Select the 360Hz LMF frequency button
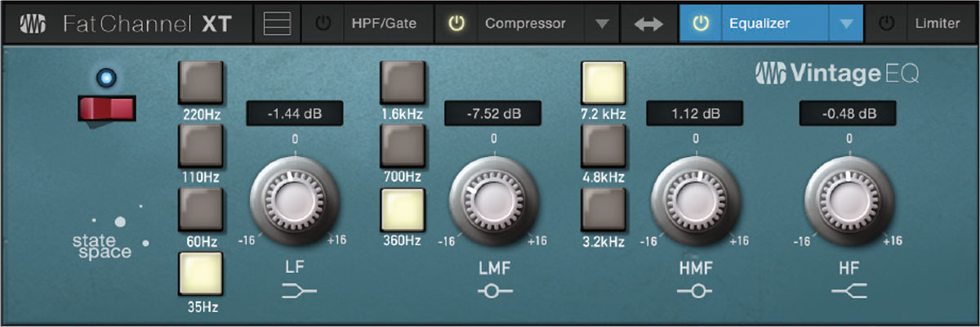 pyautogui.click(x=403, y=210)
